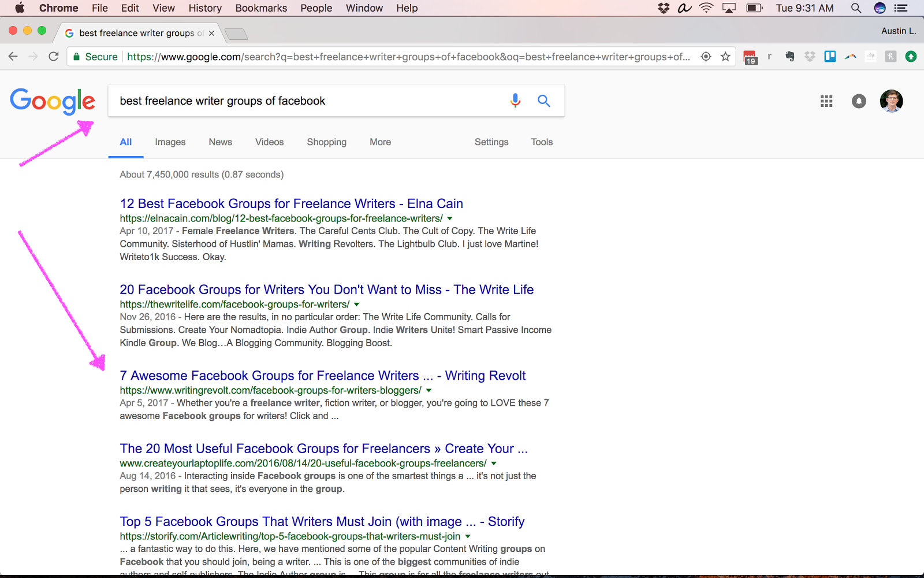The image size is (924, 578).
Task: Open Google notifications bell
Action: point(859,101)
